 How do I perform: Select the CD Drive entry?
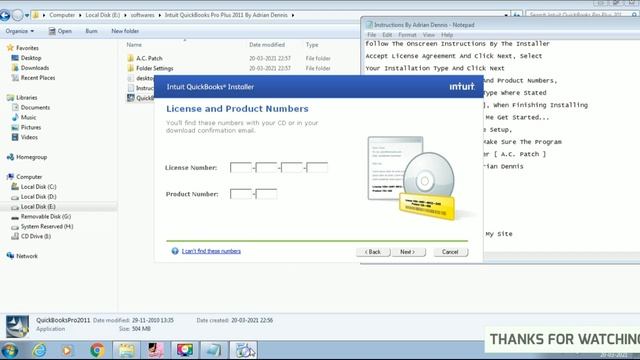pyautogui.click(x=36, y=236)
